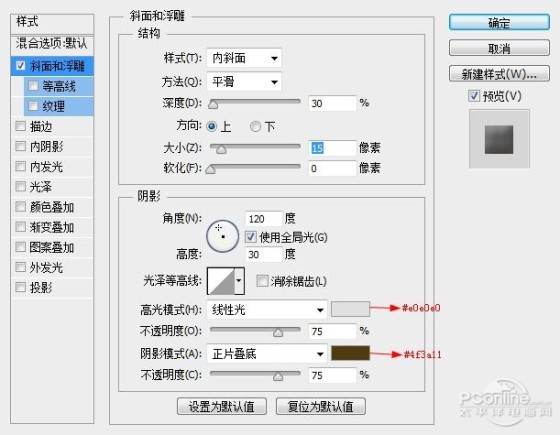This screenshot has width=560, height=435.
Task: Open the 方法 平滑 dropdown
Action: point(244,82)
